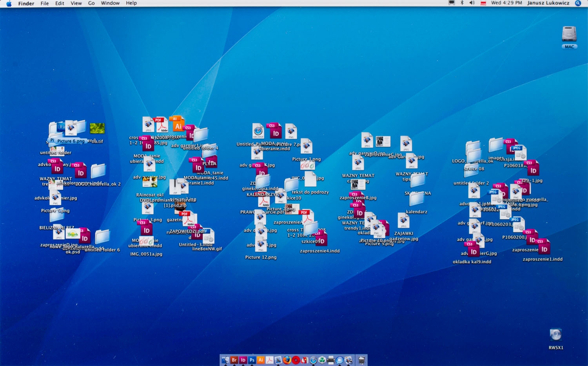Select the tekst do podrozy document

310,179
